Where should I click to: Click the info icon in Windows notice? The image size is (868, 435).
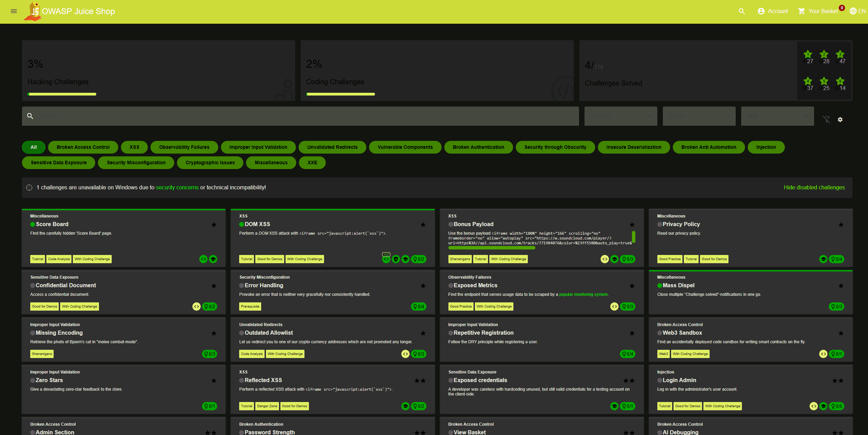pyautogui.click(x=29, y=188)
